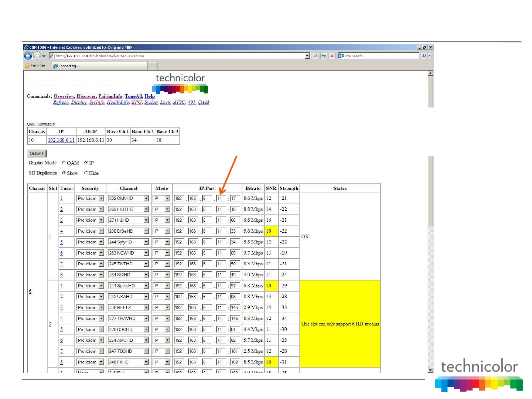
Task: Stop page loading with the red X icon
Action: click(x=332, y=56)
